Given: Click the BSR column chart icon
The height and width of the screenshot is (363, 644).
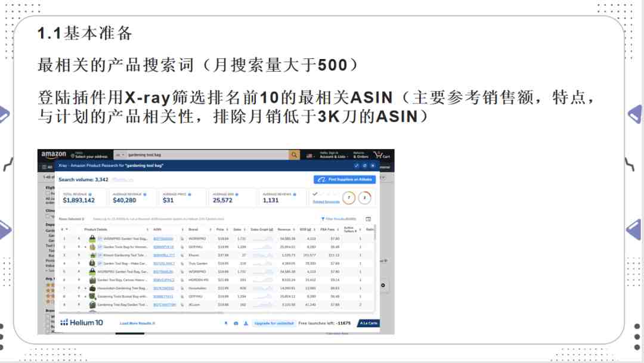Looking at the screenshot, I should pyautogui.click(x=309, y=229).
